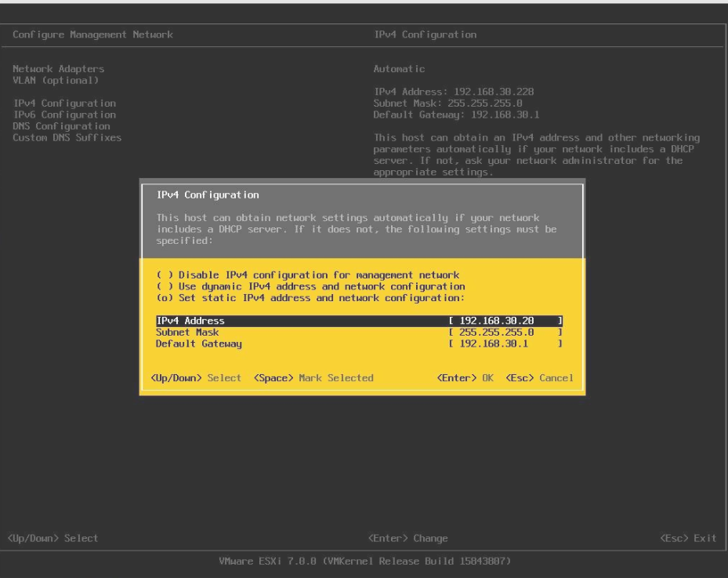Click the <Space> Mark Selected hint
The image size is (728, 578).
coord(313,378)
